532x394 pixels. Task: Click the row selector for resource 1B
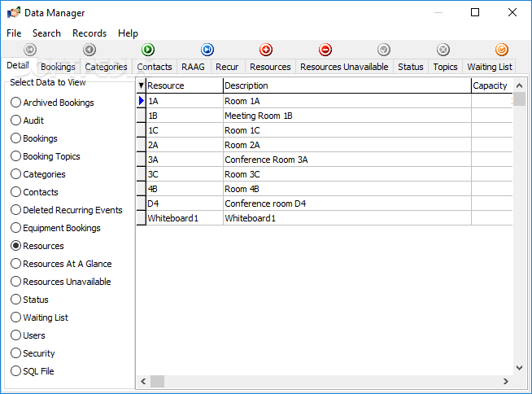142,116
